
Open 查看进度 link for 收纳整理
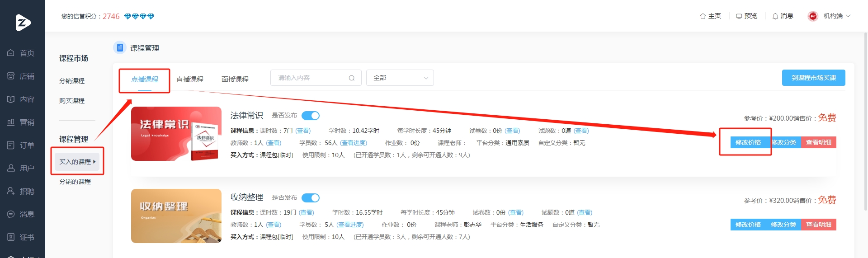pos(350,225)
